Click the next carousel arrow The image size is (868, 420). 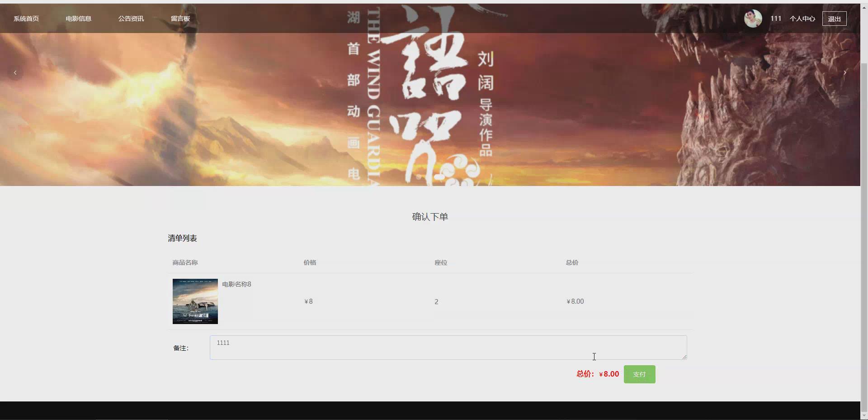pos(844,72)
